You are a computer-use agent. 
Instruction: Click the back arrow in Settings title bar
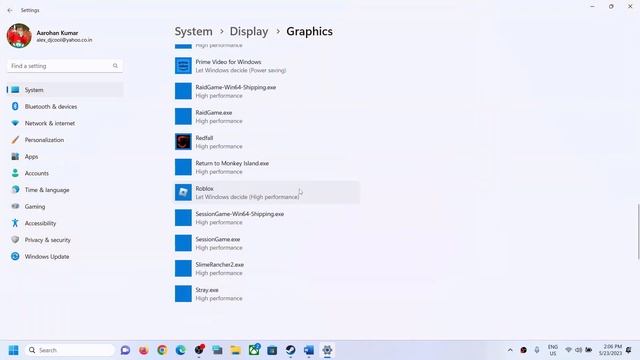coord(10,10)
